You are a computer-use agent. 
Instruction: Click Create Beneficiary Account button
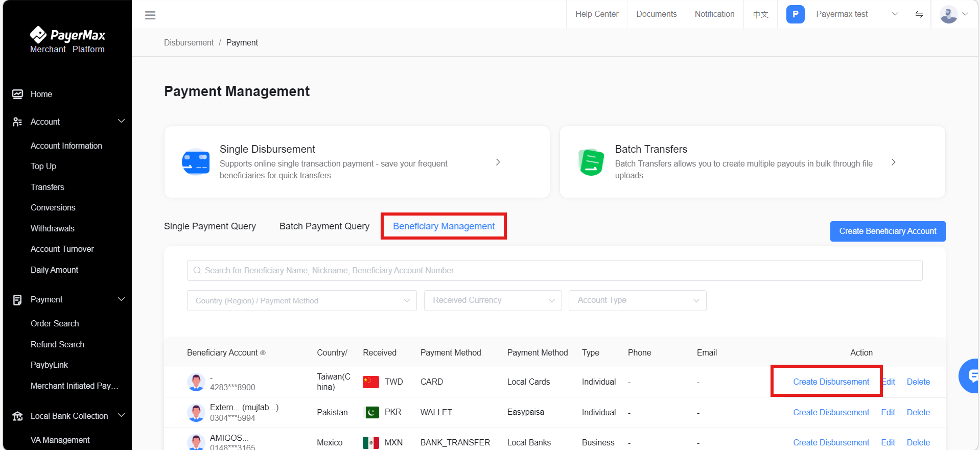click(x=888, y=231)
